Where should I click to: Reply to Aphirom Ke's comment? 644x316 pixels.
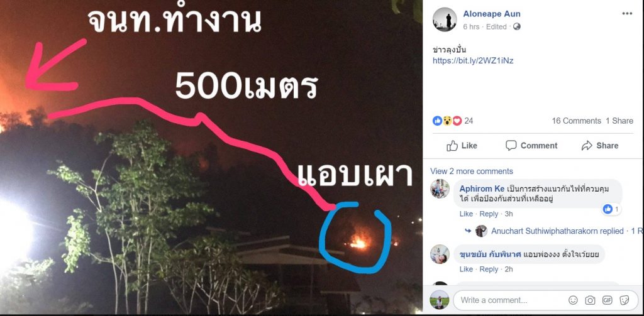coord(489,214)
